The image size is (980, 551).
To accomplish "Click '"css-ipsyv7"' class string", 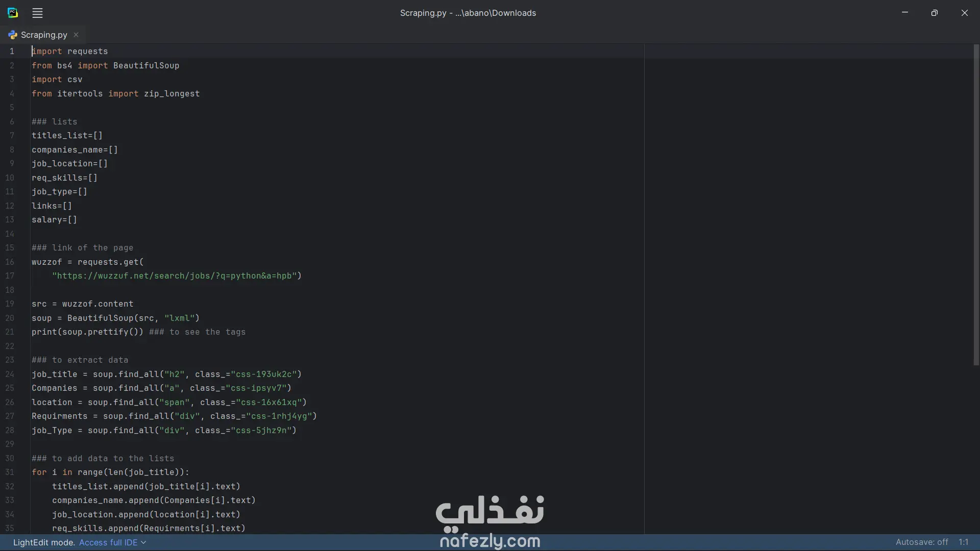I will pyautogui.click(x=256, y=388).
